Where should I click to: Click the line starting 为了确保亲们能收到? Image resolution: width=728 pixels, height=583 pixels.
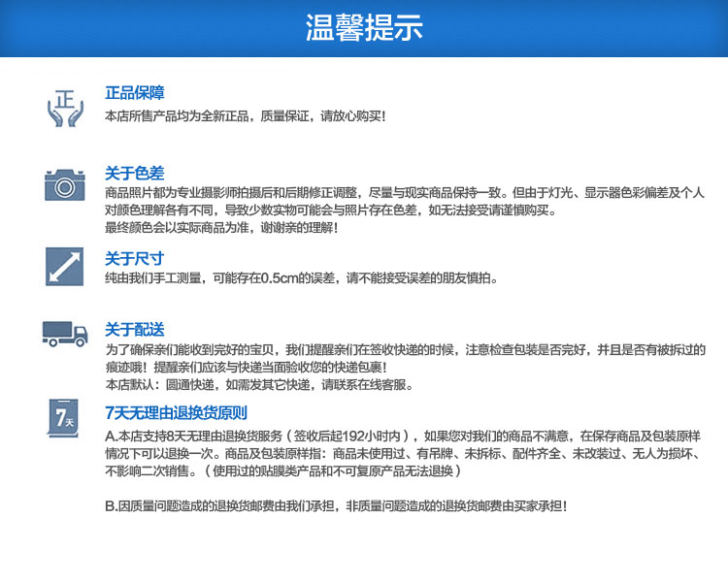(x=406, y=349)
